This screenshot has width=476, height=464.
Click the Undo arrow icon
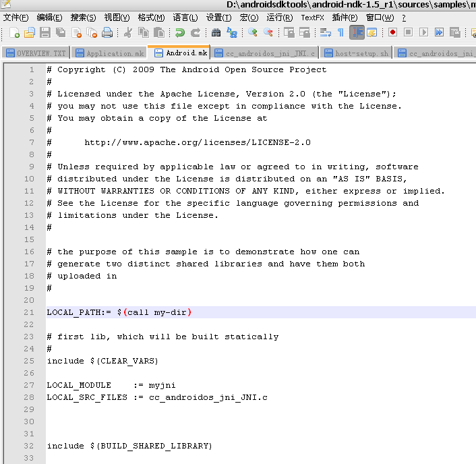tap(179, 32)
